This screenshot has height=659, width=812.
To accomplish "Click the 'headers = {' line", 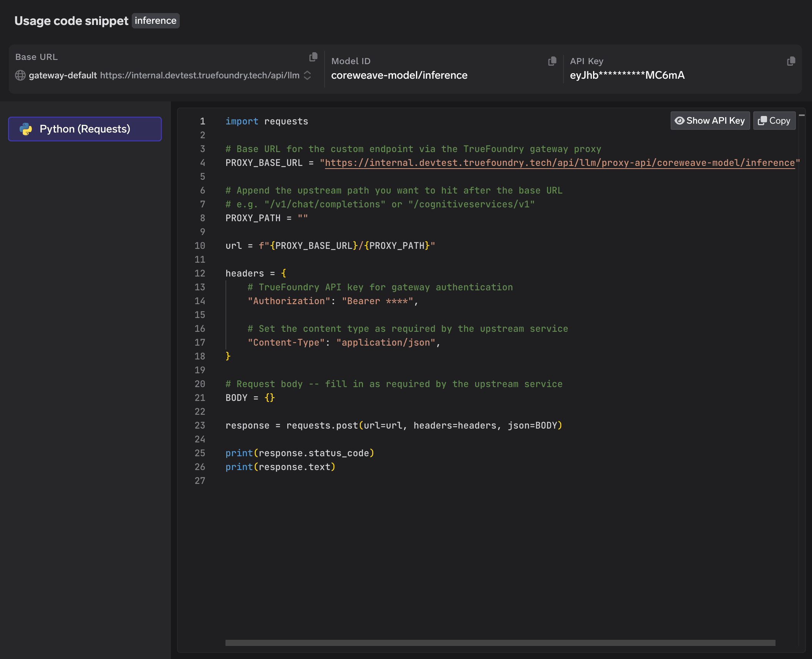I will click(256, 273).
